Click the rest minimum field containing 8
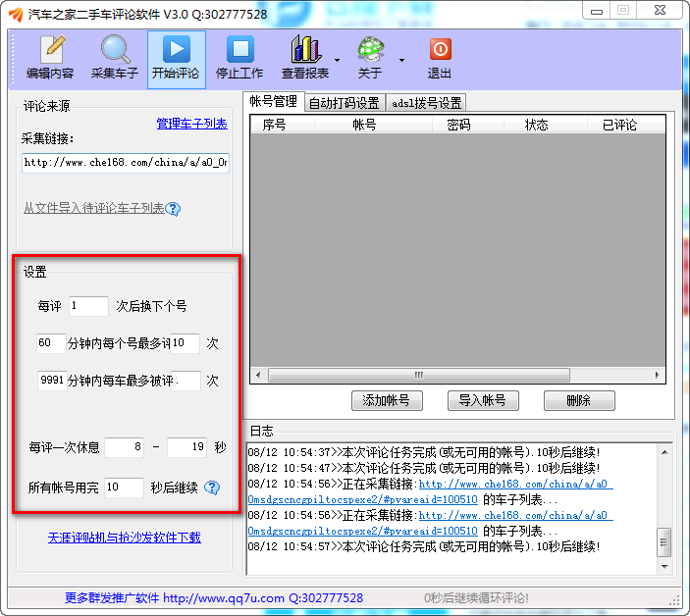 [x=124, y=447]
